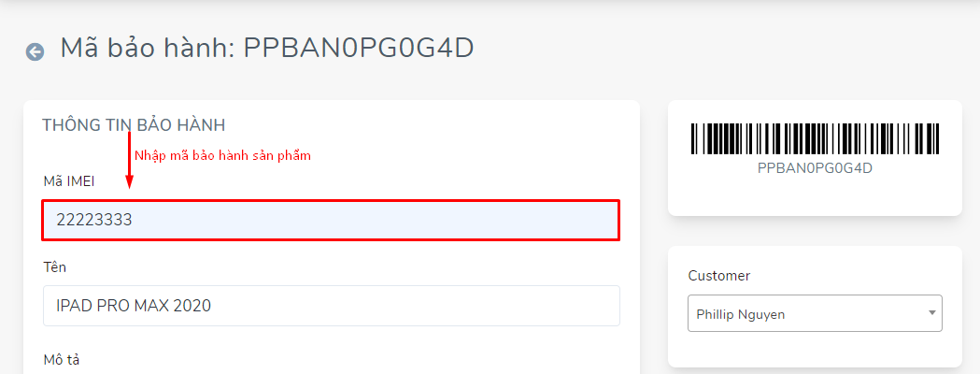Screen dimensions: 980x374
Task: Go back using the round arrow icon
Action: tap(35, 52)
